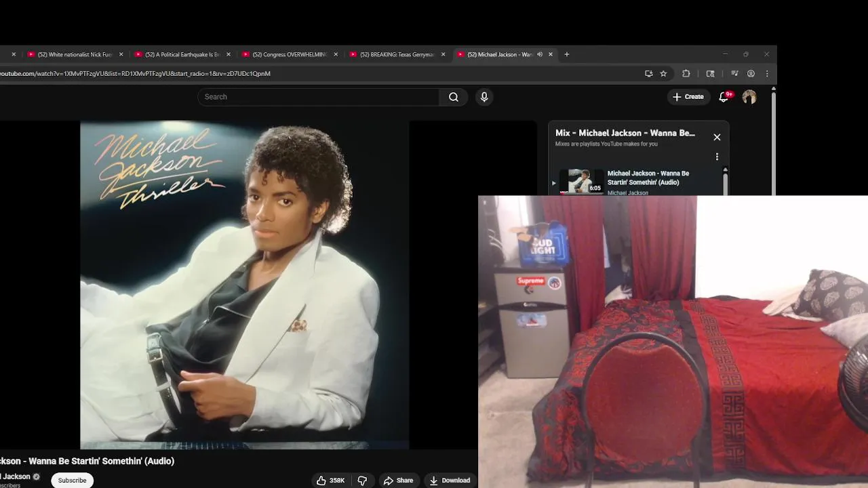Close the Congress OVERWHELMING tab

point(336,54)
